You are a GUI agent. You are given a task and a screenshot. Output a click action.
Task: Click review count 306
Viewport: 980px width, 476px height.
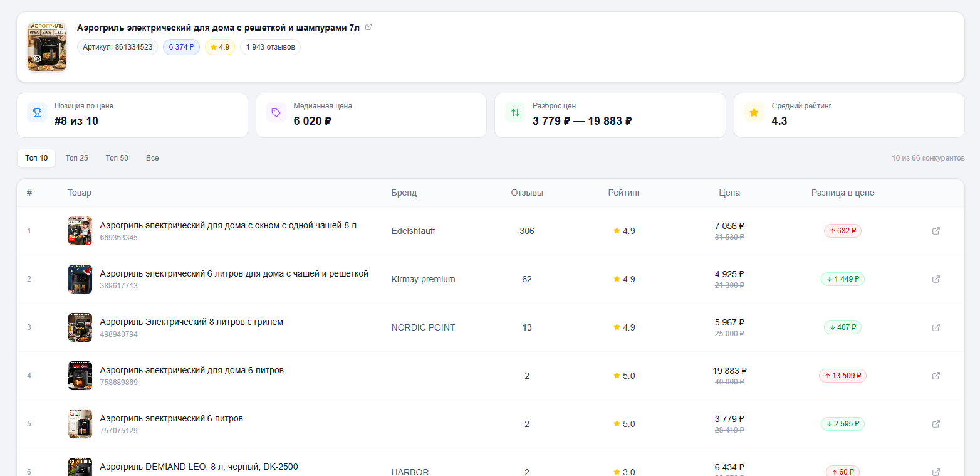click(527, 231)
